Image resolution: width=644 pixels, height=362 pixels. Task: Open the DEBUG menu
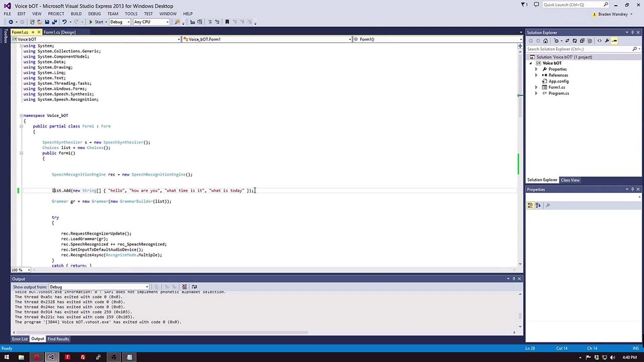point(94,14)
